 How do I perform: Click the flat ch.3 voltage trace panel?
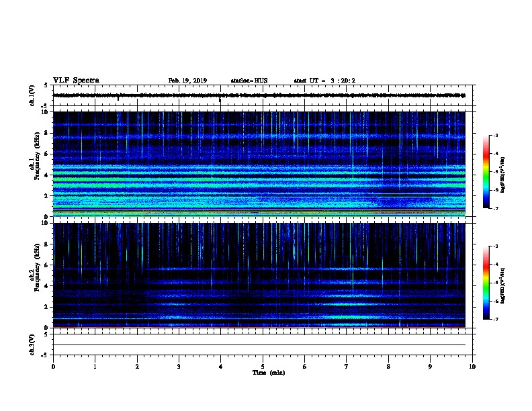(x=263, y=345)
